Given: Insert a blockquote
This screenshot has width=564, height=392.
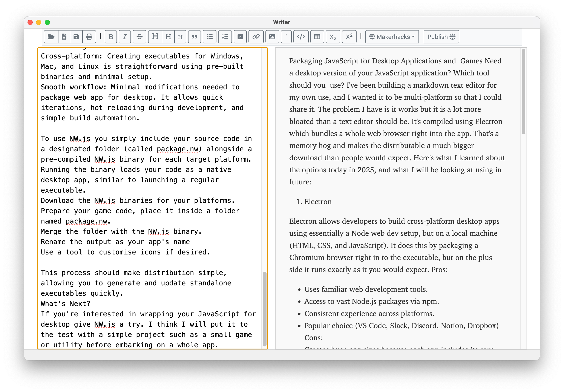Looking at the screenshot, I should coord(195,37).
